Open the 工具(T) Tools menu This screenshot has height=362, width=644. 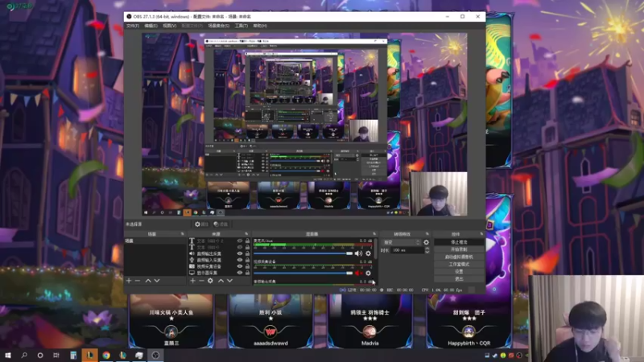pos(241,26)
